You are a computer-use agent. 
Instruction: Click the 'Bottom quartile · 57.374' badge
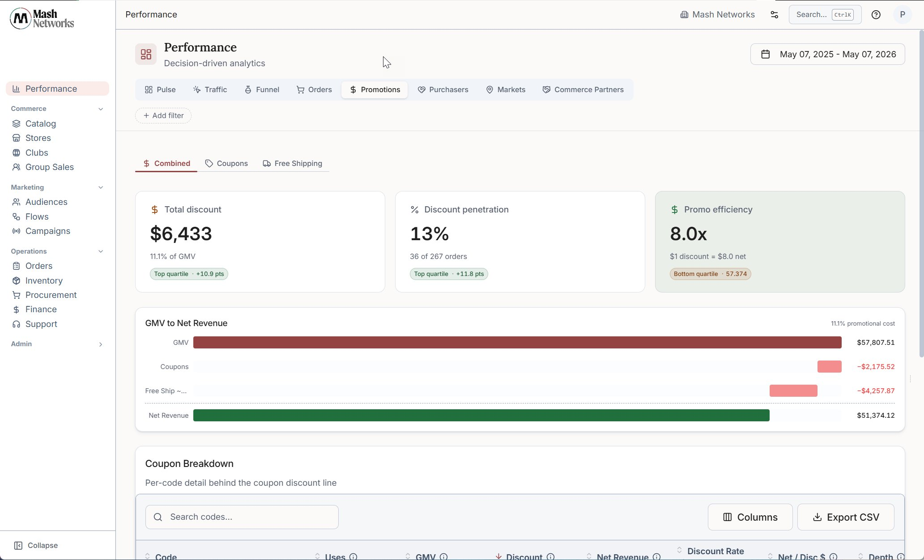711,274
